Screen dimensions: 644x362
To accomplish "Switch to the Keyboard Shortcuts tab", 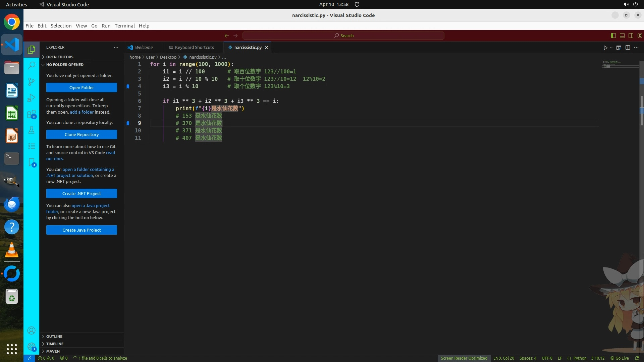I will 194,48.
